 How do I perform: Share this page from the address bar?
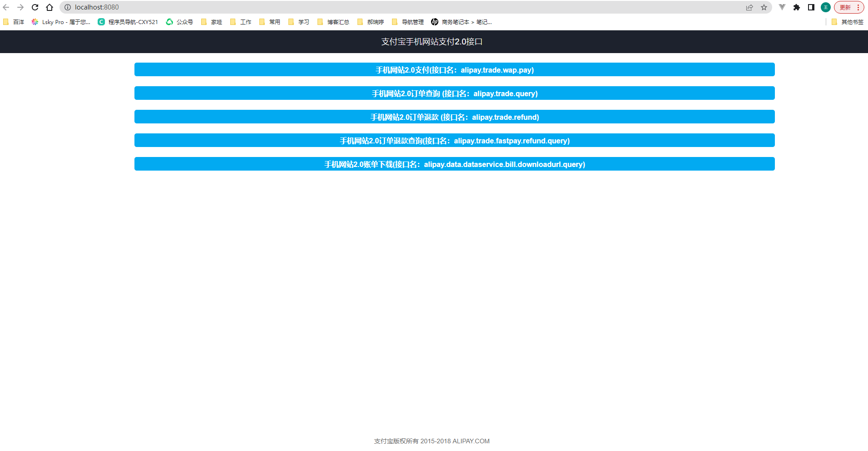pyautogui.click(x=749, y=7)
